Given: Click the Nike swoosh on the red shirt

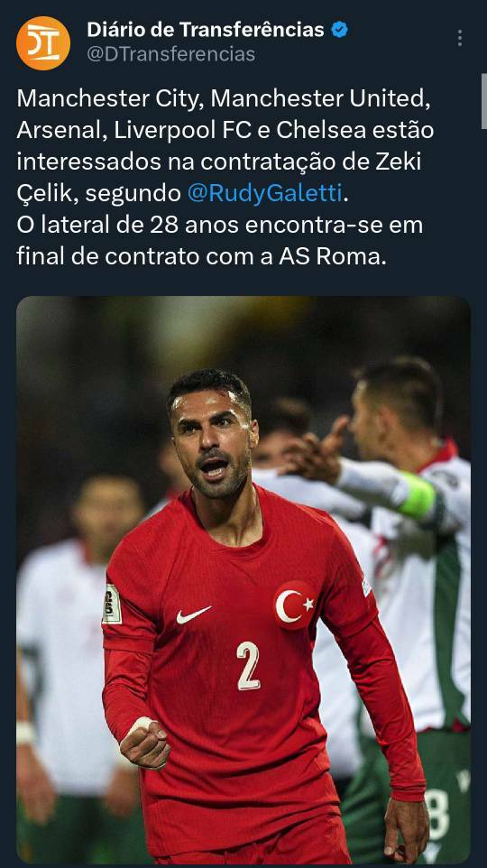Looking at the screenshot, I should click(193, 614).
